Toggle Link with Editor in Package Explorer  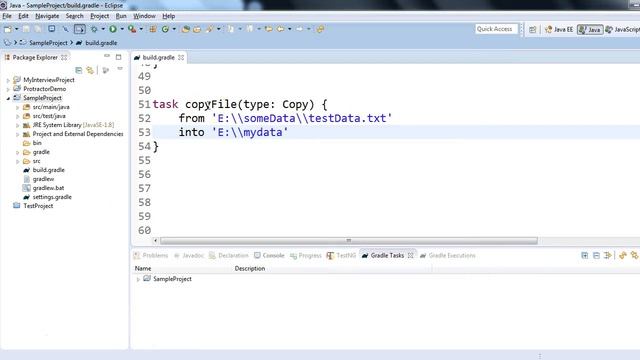point(90,70)
